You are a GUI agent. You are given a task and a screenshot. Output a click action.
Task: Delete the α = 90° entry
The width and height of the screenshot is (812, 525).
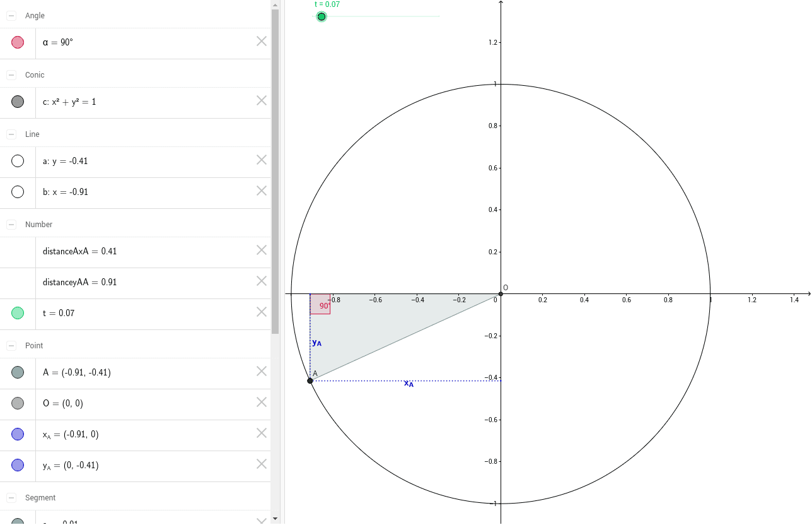pyautogui.click(x=262, y=41)
